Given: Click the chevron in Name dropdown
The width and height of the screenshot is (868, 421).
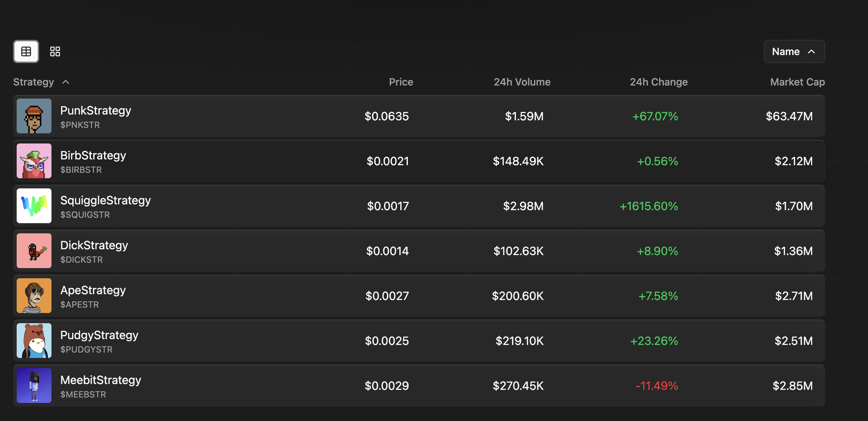Looking at the screenshot, I should tap(812, 51).
